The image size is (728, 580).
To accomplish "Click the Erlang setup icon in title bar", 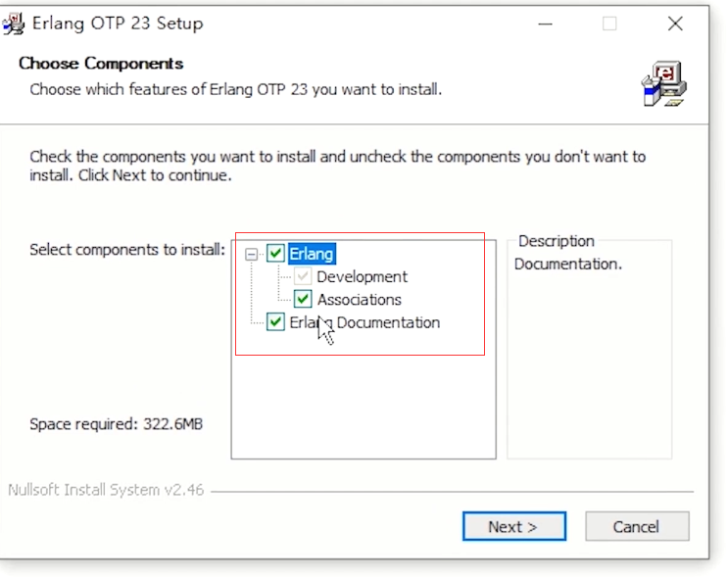I will tap(14, 24).
